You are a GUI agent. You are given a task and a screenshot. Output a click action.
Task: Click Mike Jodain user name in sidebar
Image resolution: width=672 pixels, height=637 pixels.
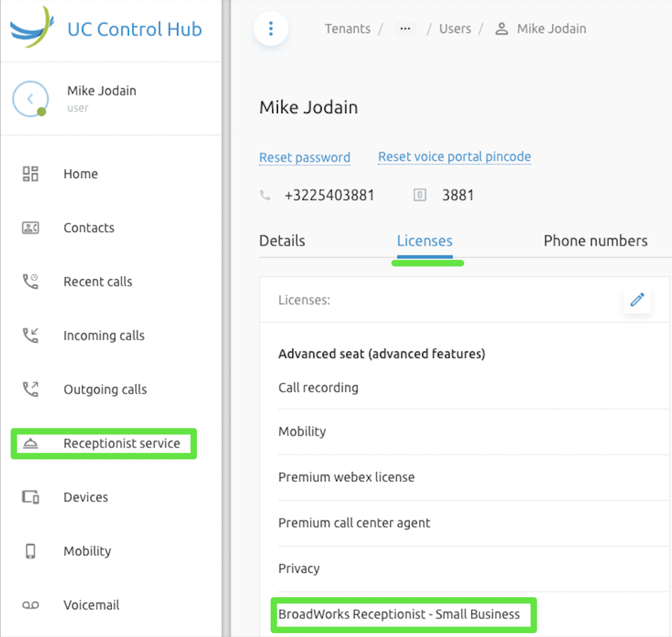point(102,91)
